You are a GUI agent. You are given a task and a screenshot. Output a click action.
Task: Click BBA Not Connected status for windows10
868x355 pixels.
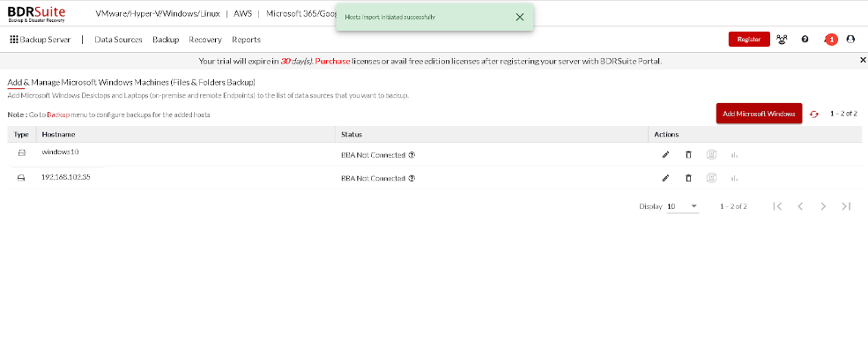coord(373,155)
